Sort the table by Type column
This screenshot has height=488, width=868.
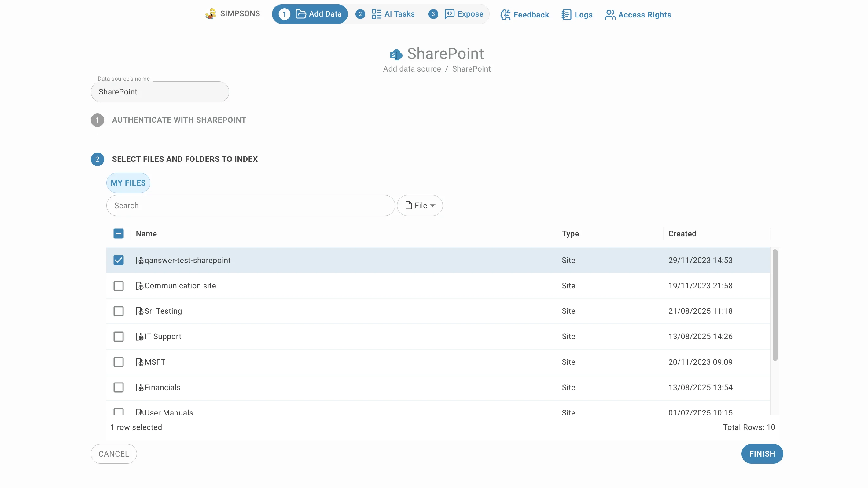pos(570,234)
